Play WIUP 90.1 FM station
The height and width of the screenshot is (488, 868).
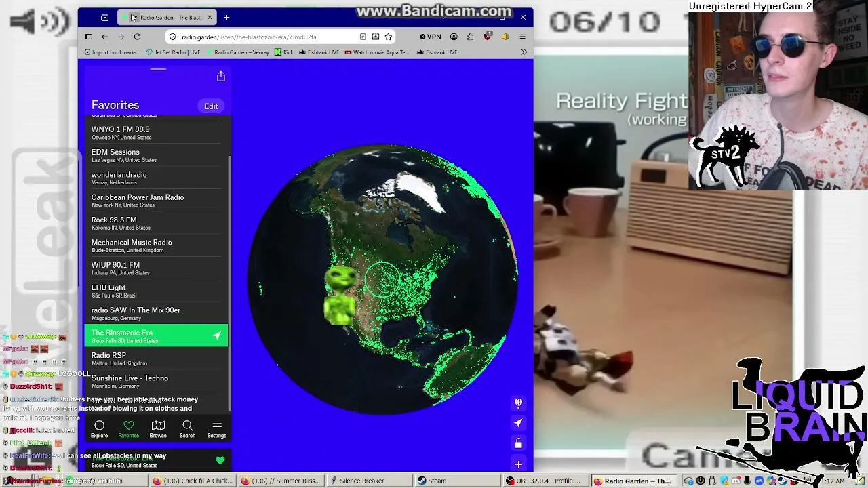[156, 268]
